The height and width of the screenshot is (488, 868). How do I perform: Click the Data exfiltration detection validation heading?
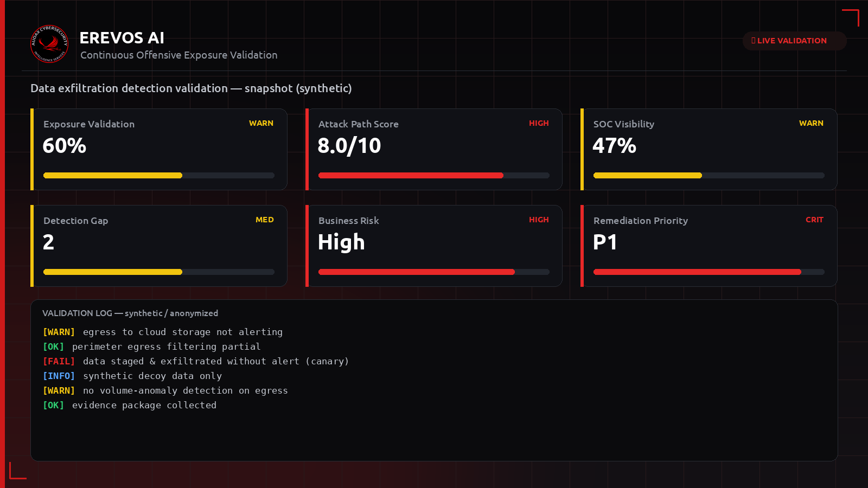[x=191, y=88]
